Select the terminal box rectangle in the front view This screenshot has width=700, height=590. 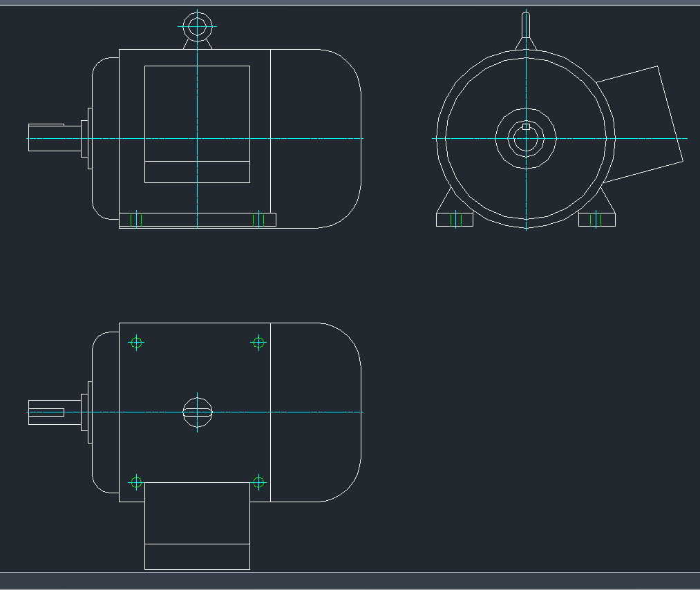click(x=197, y=124)
